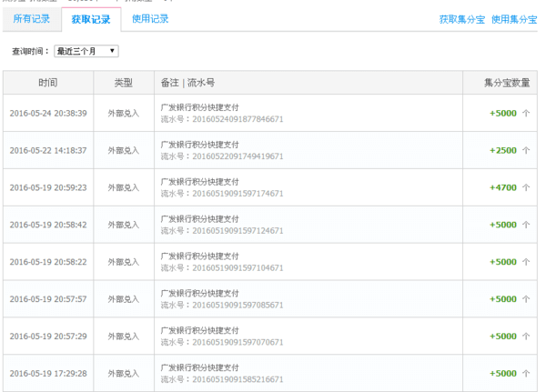
Task: Select the timestamp 2016-05-19 20:57:29
Action: click(x=48, y=337)
